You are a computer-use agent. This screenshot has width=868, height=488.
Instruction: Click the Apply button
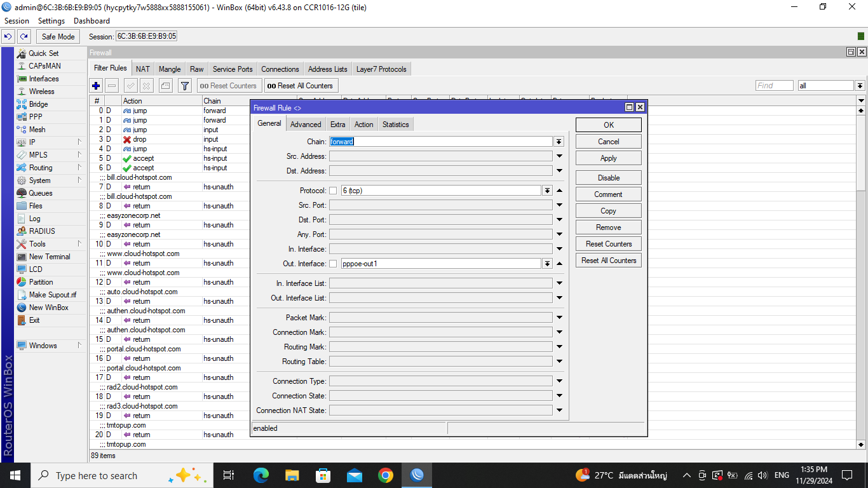point(609,158)
